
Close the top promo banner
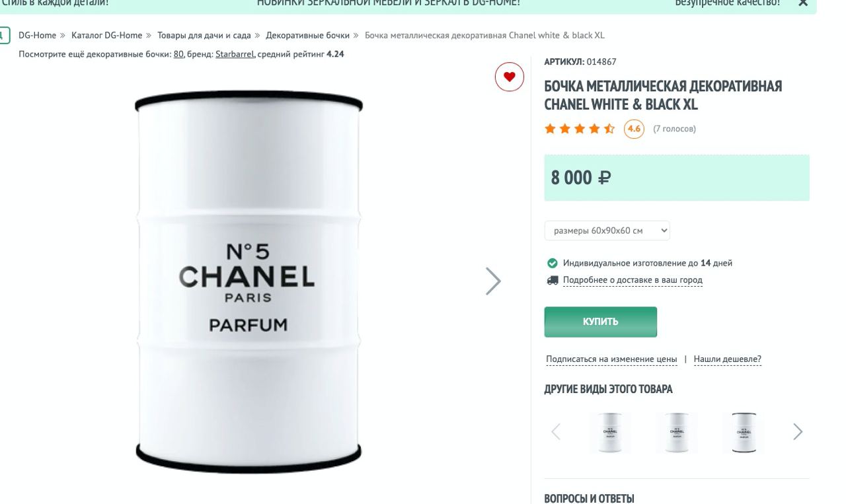click(x=803, y=3)
